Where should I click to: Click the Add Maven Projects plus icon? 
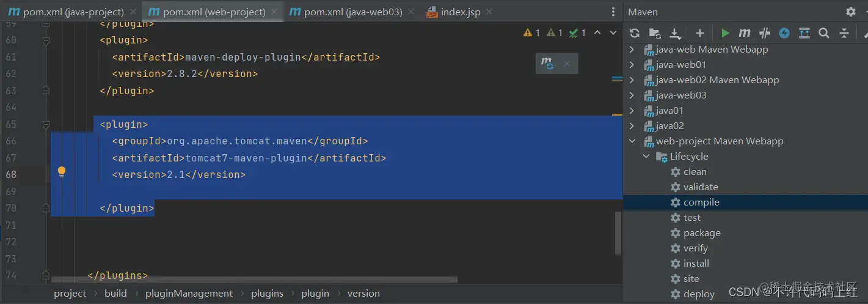tap(700, 33)
